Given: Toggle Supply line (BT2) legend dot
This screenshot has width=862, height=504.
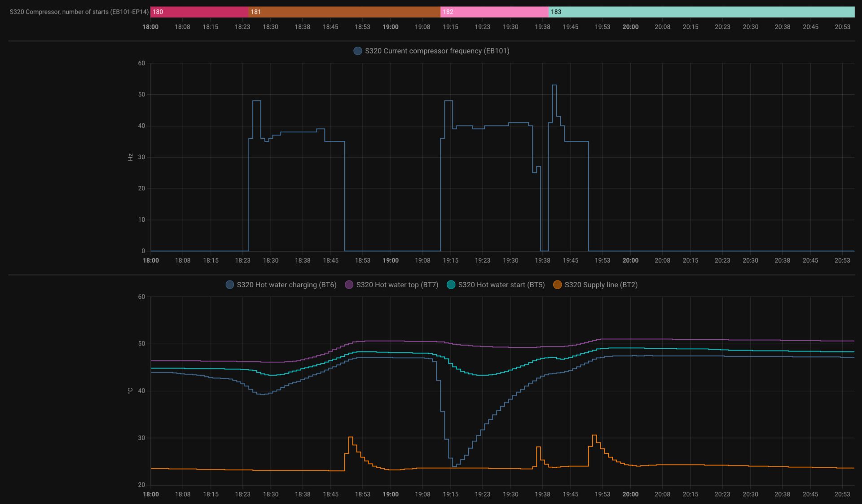Looking at the screenshot, I should click(x=557, y=285).
